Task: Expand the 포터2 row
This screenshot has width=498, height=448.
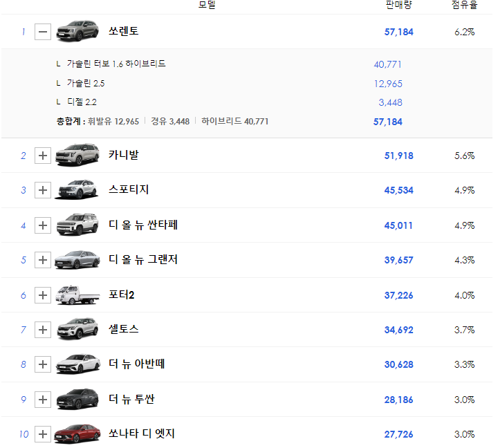Action: click(x=43, y=295)
